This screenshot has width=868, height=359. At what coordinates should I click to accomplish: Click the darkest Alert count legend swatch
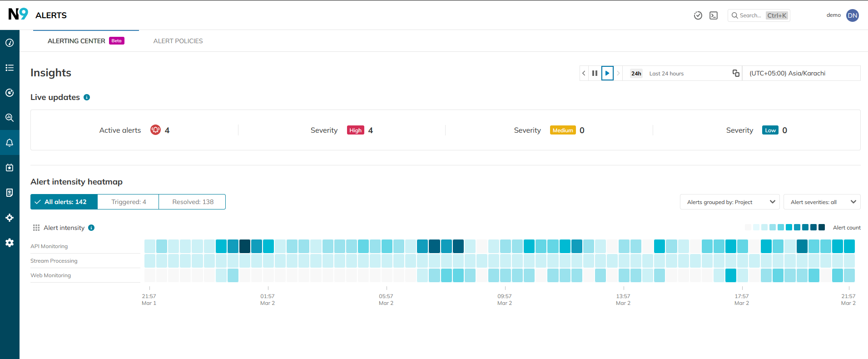[821, 227]
